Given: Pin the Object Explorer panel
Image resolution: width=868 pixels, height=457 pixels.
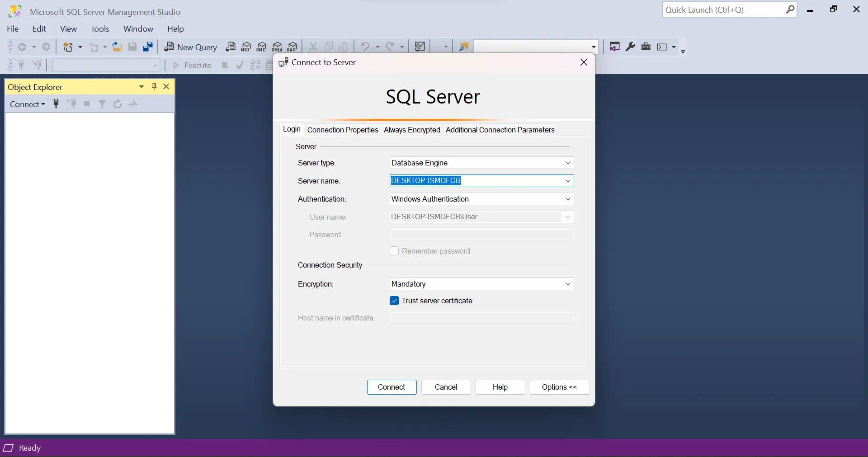Looking at the screenshot, I should (x=154, y=86).
